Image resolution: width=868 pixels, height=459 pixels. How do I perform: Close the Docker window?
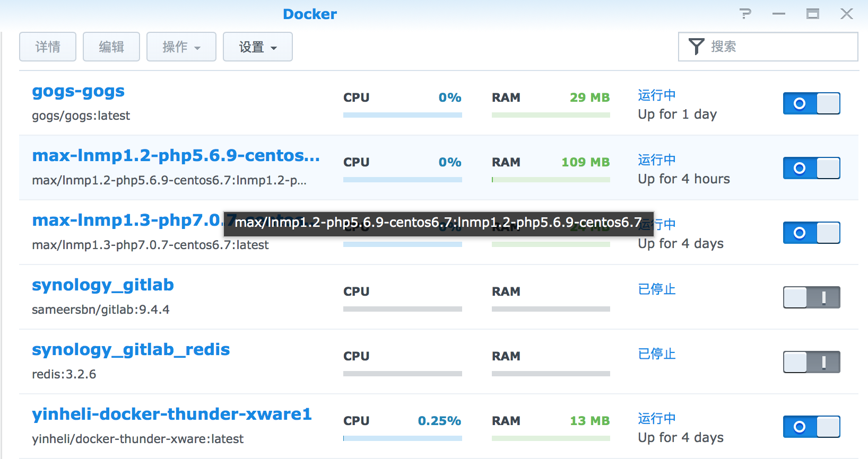(847, 14)
